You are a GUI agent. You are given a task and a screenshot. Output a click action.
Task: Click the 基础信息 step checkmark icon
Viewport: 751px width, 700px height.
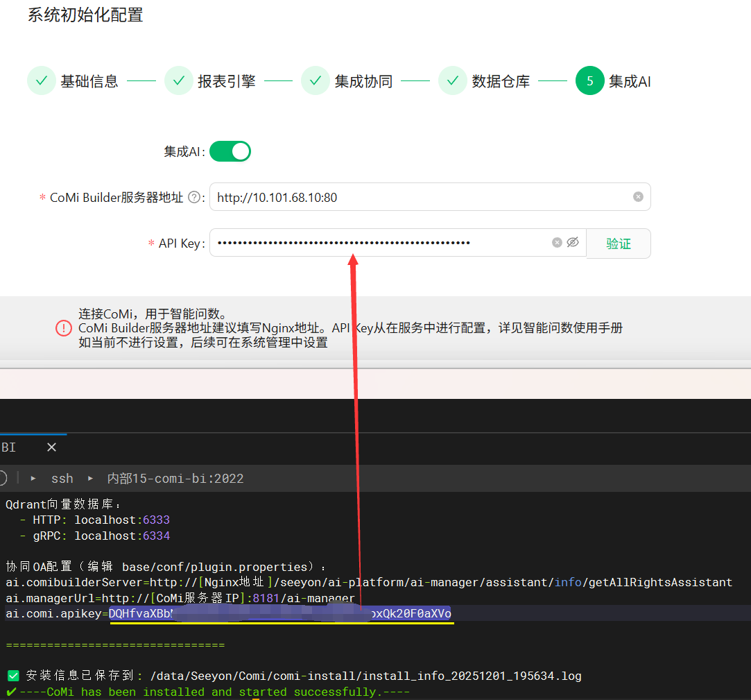coord(42,81)
